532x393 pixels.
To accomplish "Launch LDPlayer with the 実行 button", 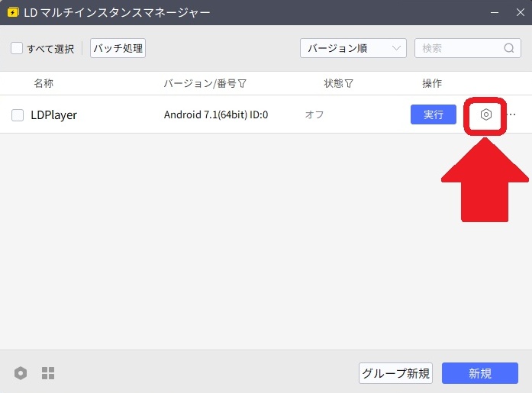I will (434, 114).
